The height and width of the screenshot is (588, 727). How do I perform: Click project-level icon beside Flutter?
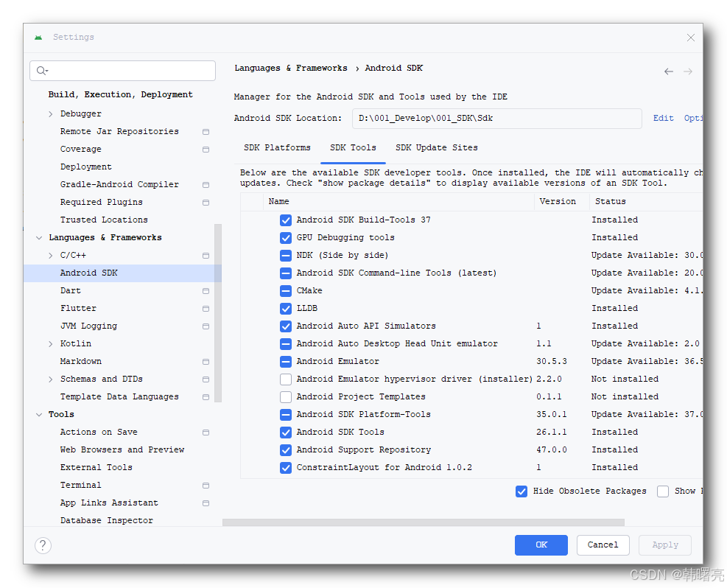point(206,309)
